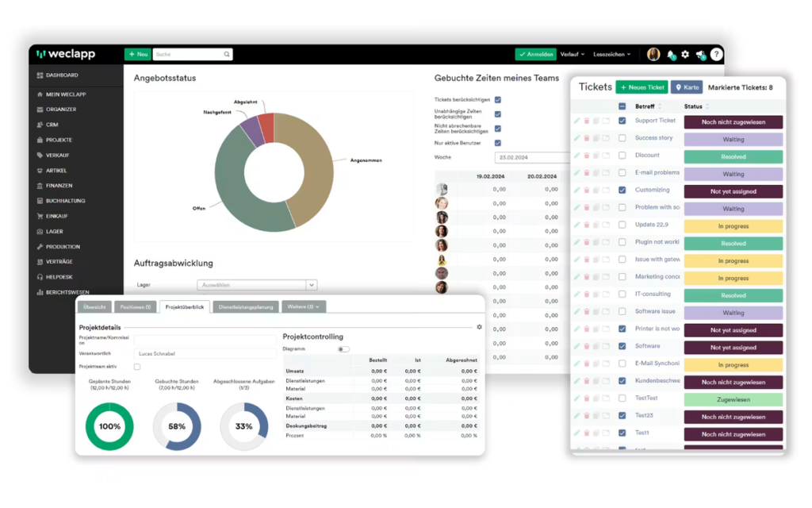This screenshot has height=508, width=812.
Task: Open the help question mark icon
Action: (x=716, y=55)
